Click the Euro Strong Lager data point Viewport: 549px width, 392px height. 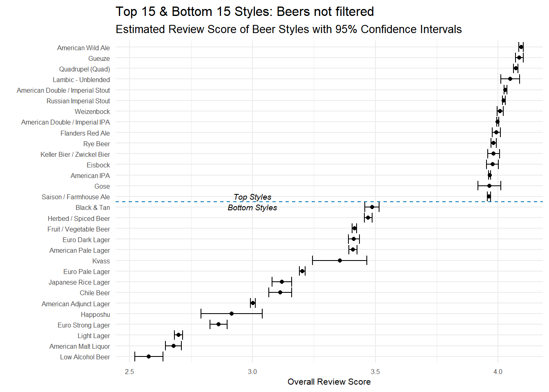point(219,324)
